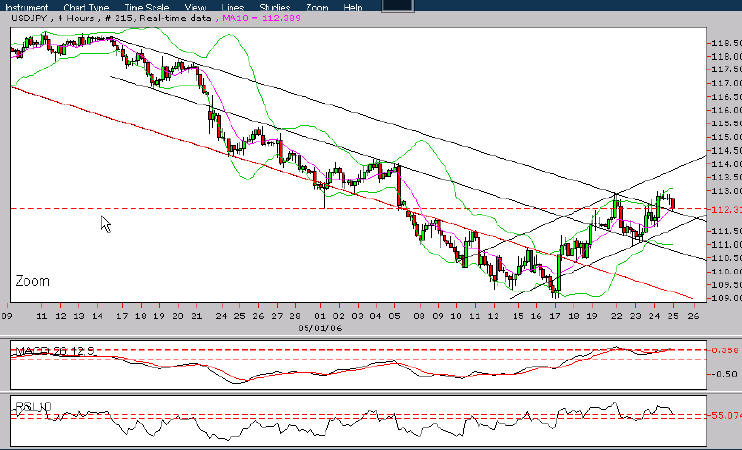
Task: Click the 118.00 price axis label
Action: pyautogui.click(x=728, y=56)
